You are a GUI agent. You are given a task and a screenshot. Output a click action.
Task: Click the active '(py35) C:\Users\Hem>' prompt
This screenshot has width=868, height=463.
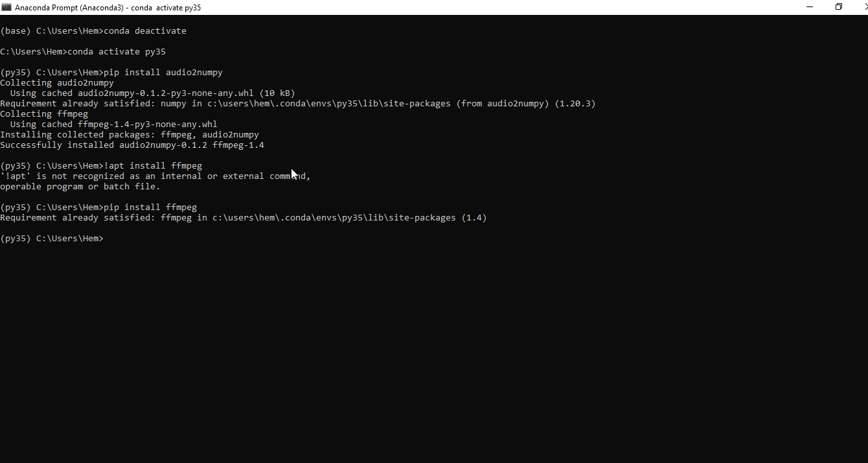52,238
